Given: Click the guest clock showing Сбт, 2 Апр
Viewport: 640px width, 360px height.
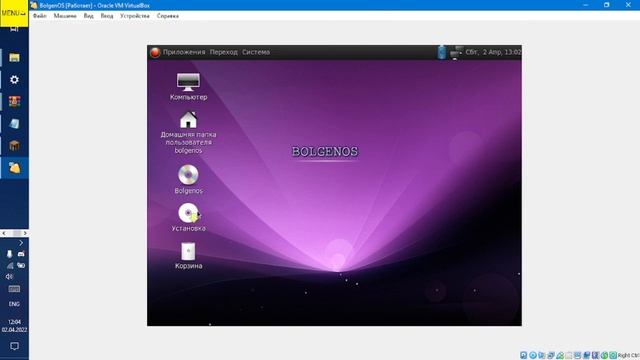Looking at the screenshot, I should (493, 52).
